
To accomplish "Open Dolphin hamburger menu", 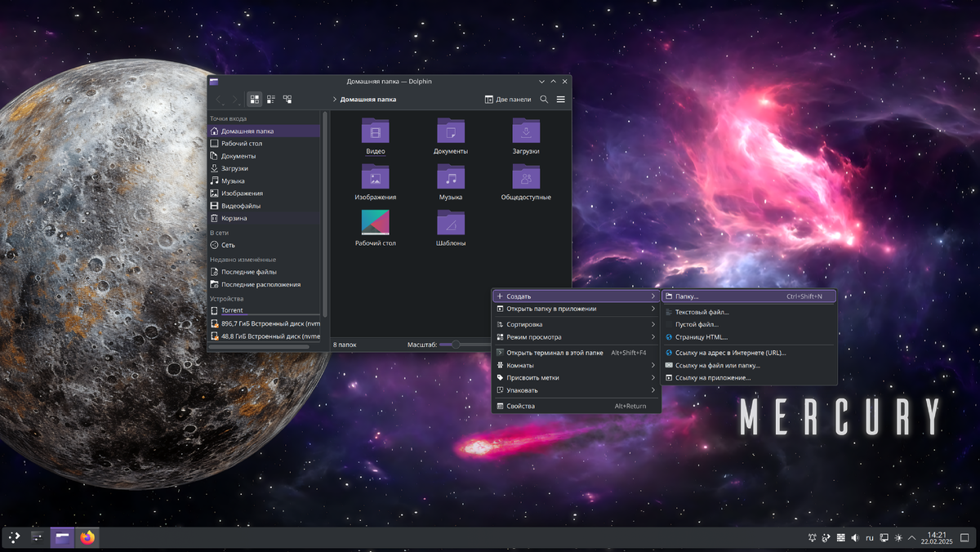I will [560, 99].
